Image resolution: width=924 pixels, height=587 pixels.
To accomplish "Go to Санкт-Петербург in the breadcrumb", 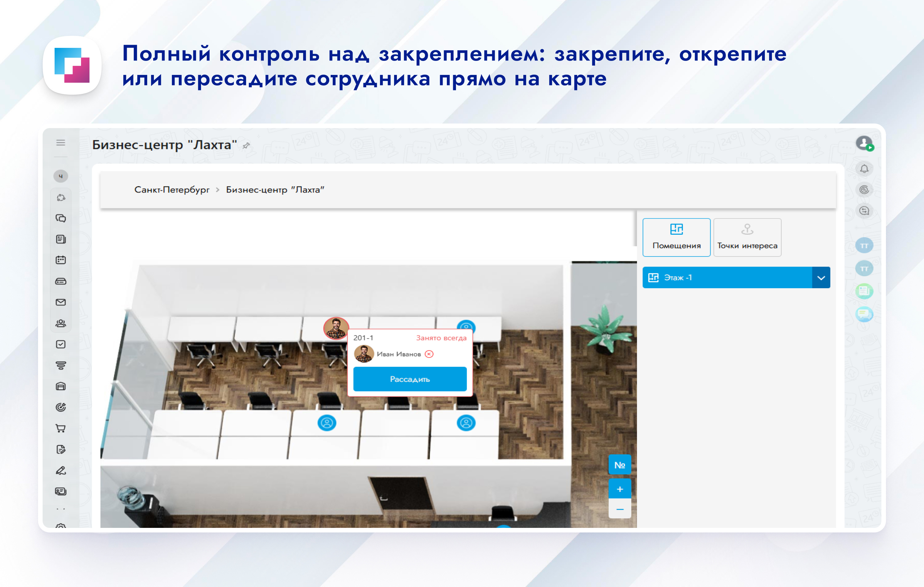I will pos(171,190).
